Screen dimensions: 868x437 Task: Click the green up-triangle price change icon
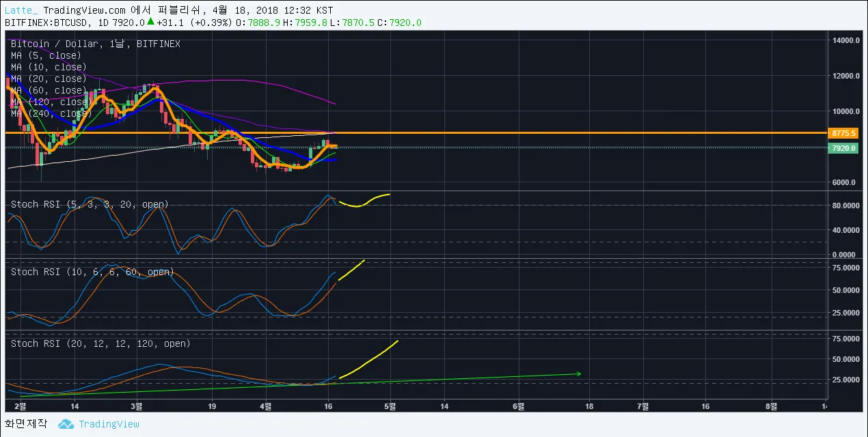(x=150, y=22)
